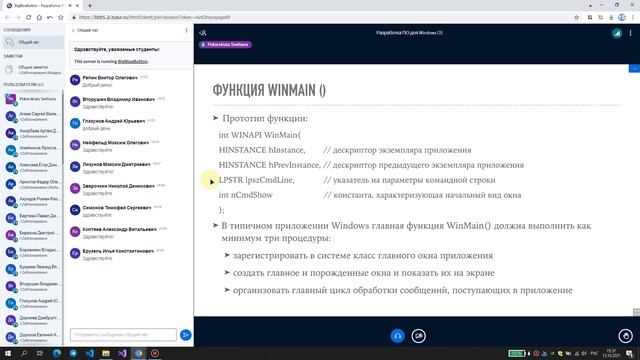Click the URL address bar
This screenshot has width=640, height=360.
(x=322, y=18)
